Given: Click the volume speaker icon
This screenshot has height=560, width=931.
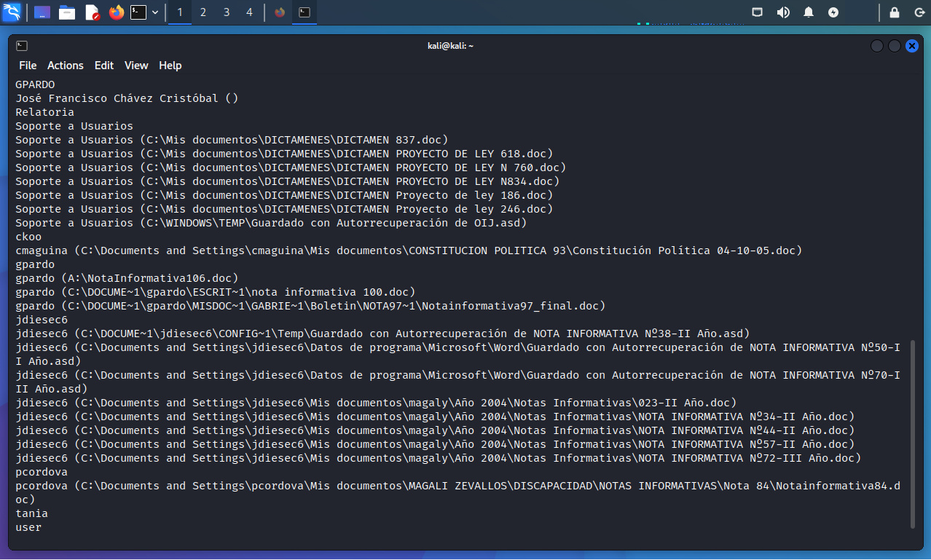Looking at the screenshot, I should [783, 12].
